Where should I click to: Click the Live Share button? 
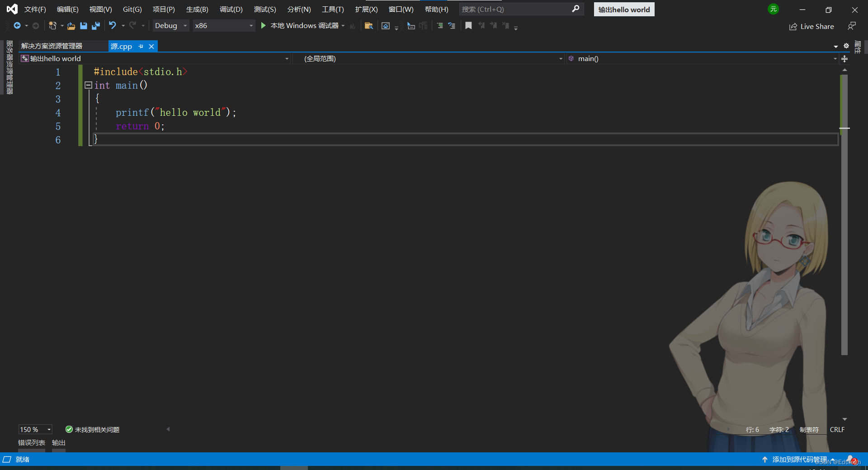coord(812,26)
